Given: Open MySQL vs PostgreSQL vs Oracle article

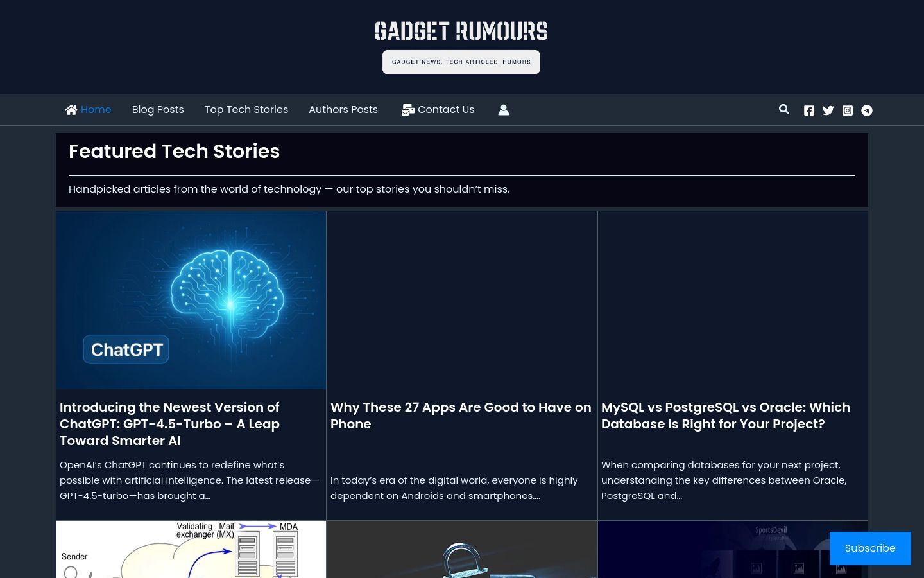Looking at the screenshot, I should click(726, 416).
